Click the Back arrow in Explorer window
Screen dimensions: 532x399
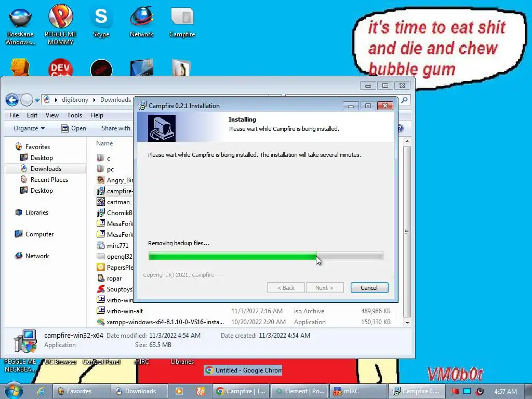(x=12, y=100)
